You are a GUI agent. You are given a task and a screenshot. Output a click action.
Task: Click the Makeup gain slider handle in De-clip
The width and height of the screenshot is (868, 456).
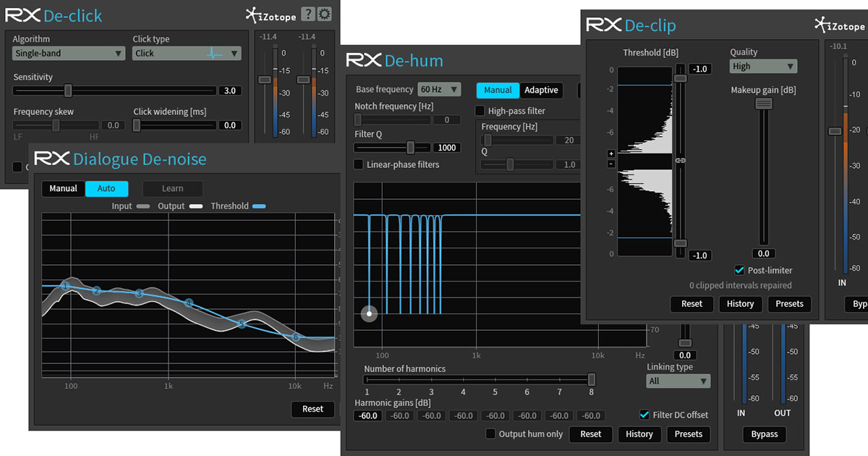763,104
